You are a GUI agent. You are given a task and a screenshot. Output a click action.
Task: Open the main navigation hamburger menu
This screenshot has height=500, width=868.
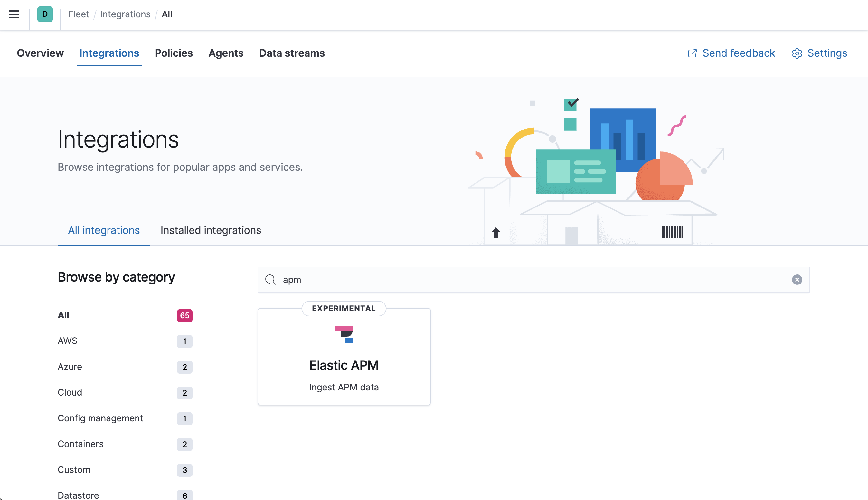tap(14, 14)
